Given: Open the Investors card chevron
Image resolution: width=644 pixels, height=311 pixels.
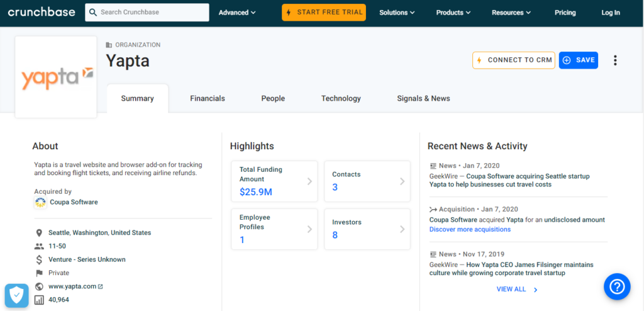Looking at the screenshot, I should (402, 229).
